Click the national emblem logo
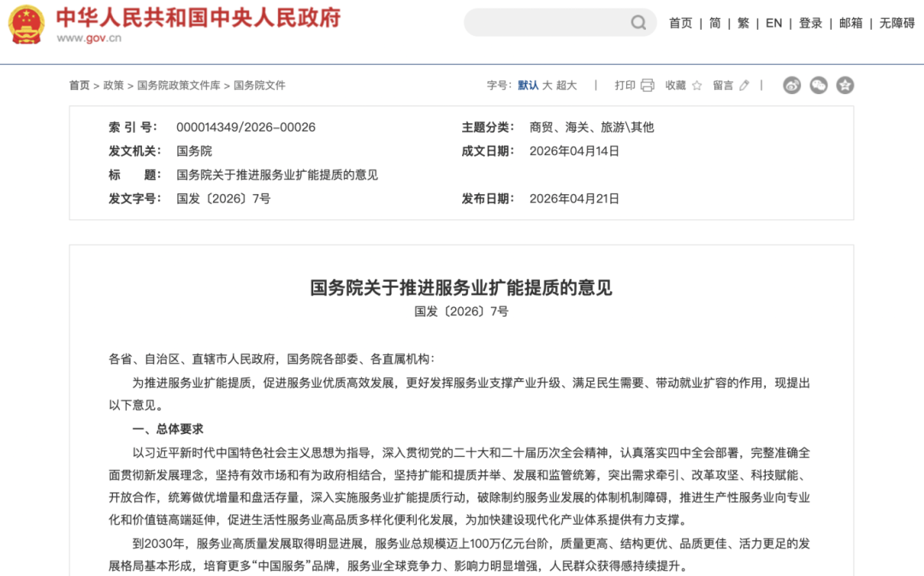This screenshot has height=576, width=924. click(27, 24)
